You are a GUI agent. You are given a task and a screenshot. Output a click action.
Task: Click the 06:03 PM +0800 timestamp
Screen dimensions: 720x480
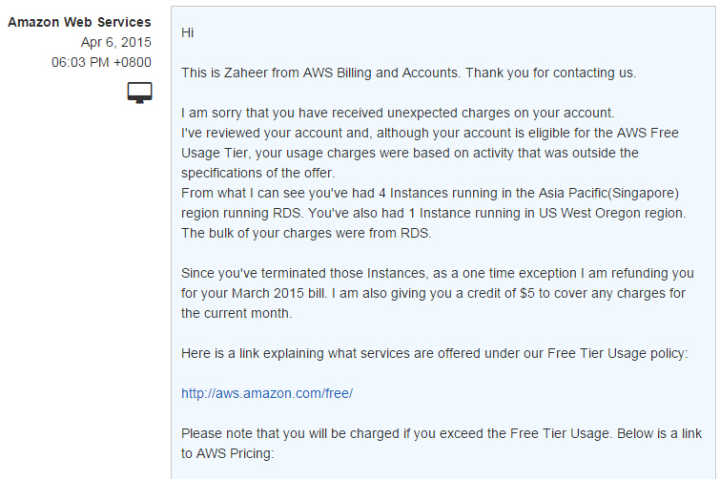(101, 62)
